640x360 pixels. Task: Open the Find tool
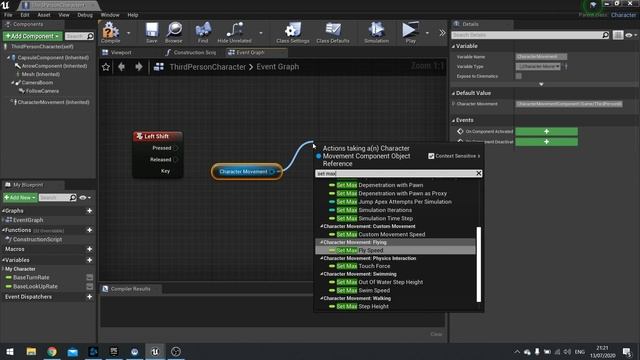203,32
